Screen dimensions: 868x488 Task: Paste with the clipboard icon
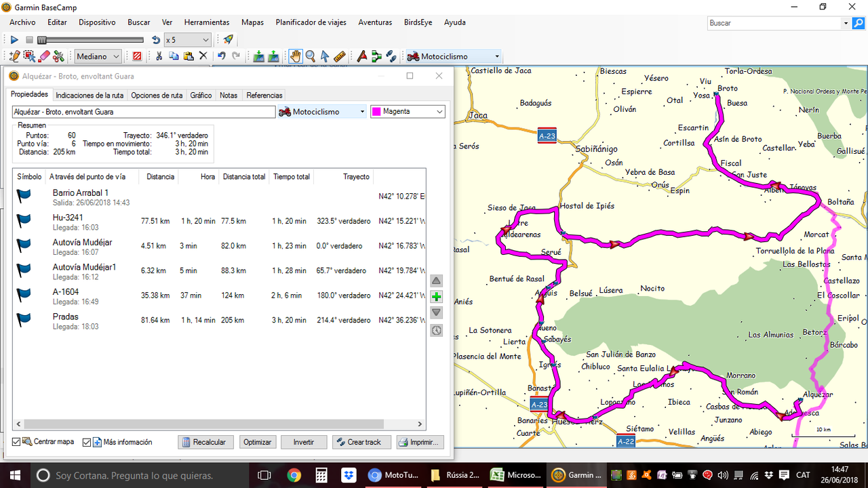click(x=189, y=56)
